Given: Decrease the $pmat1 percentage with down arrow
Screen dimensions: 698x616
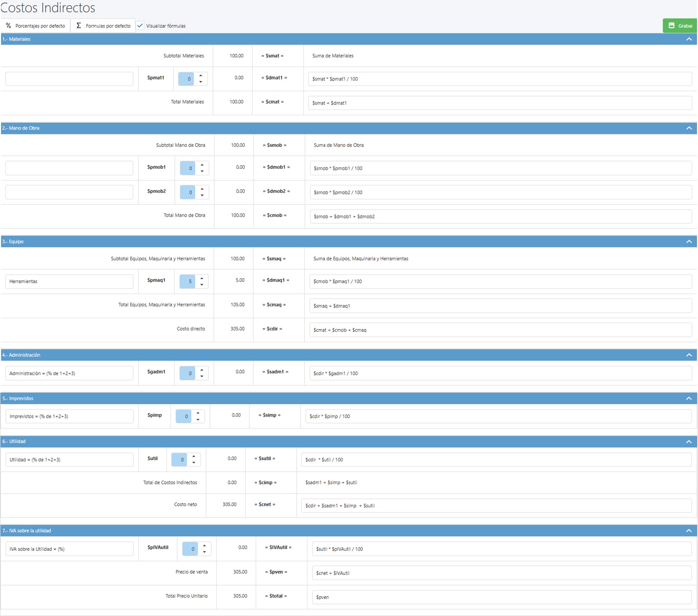Looking at the screenshot, I should (201, 82).
